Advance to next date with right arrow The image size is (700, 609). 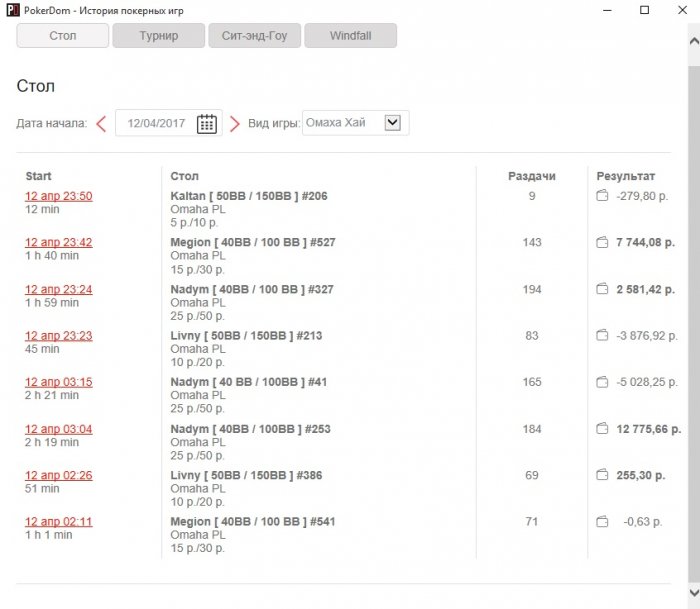(235, 124)
